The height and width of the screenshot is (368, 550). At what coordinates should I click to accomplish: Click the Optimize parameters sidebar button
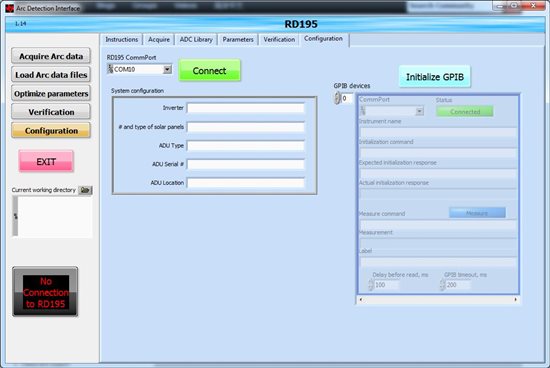tap(51, 94)
